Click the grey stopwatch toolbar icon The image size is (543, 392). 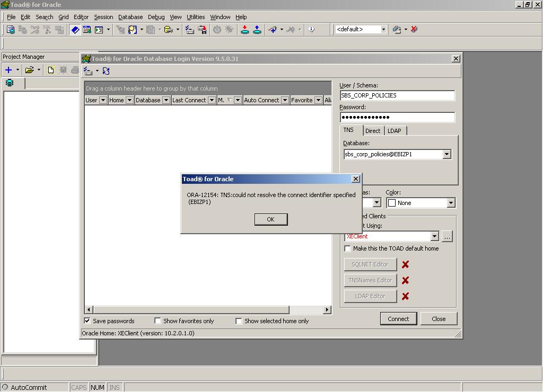click(217, 30)
